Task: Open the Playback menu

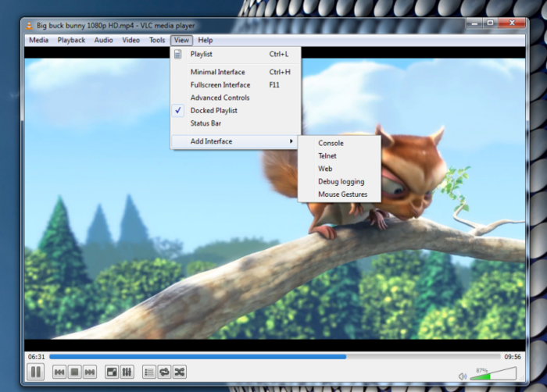Action: tap(71, 40)
